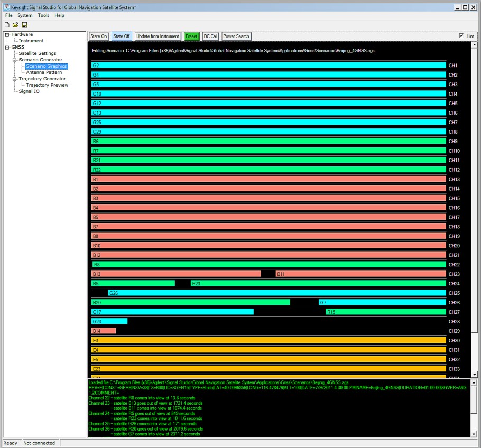Click the R23 satellite bar on CH24
Screen dimensions: 481x448
318,284
